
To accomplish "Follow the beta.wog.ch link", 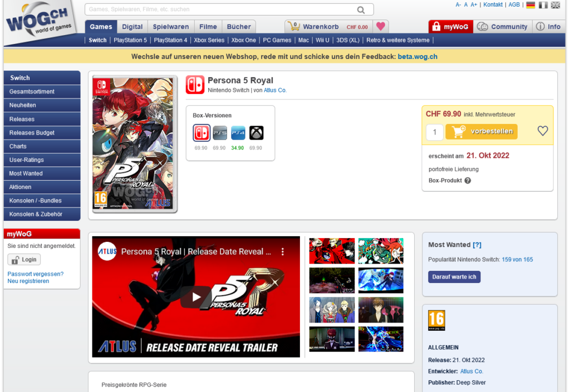I will point(417,57).
